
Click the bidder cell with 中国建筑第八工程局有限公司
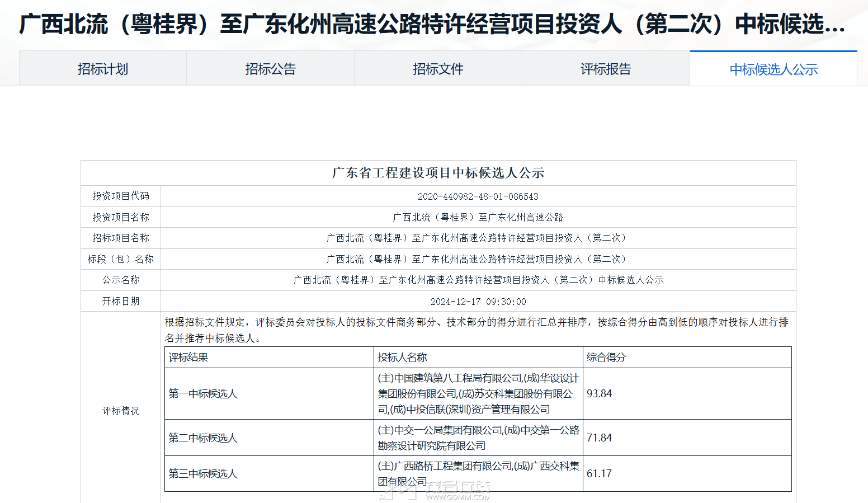[x=478, y=394]
